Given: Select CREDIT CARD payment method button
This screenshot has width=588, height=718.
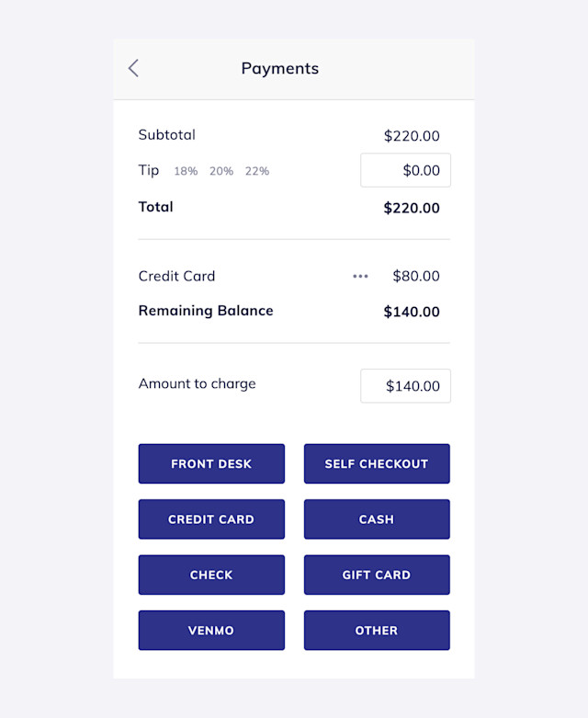Looking at the screenshot, I should click(211, 519).
